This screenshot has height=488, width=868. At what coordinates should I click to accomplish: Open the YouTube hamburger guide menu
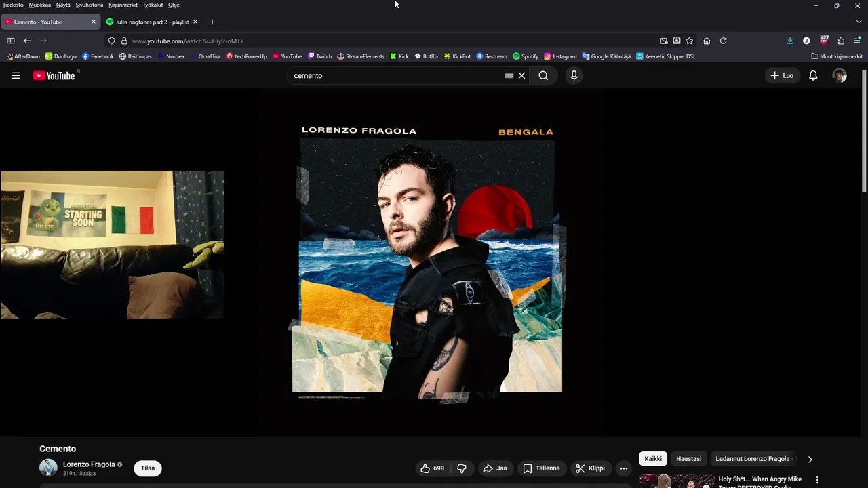pyautogui.click(x=16, y=75)
